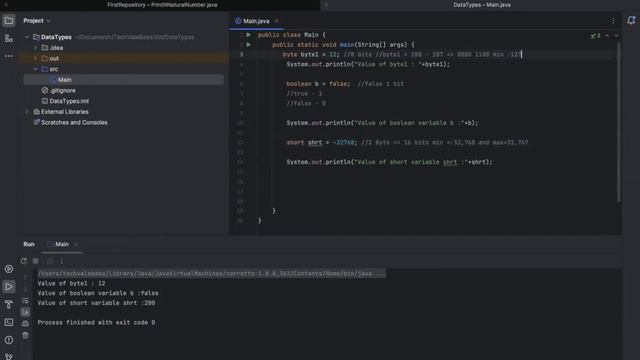Open the Services tool window icon
The width and height of the screenshot is (640, 360).
point(9,269)
